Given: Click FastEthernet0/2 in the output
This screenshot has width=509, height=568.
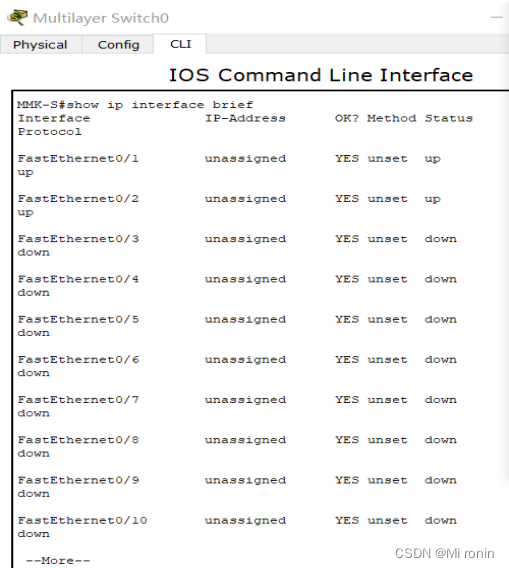Looking at the screenshot, I should coord(78,199).
